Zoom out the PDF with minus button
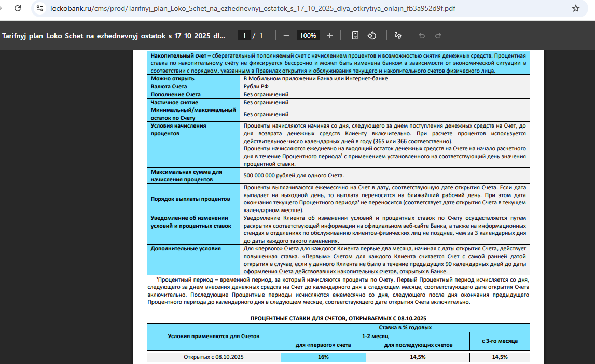Viewport: 595px width, 364px height. pos(286,36)
